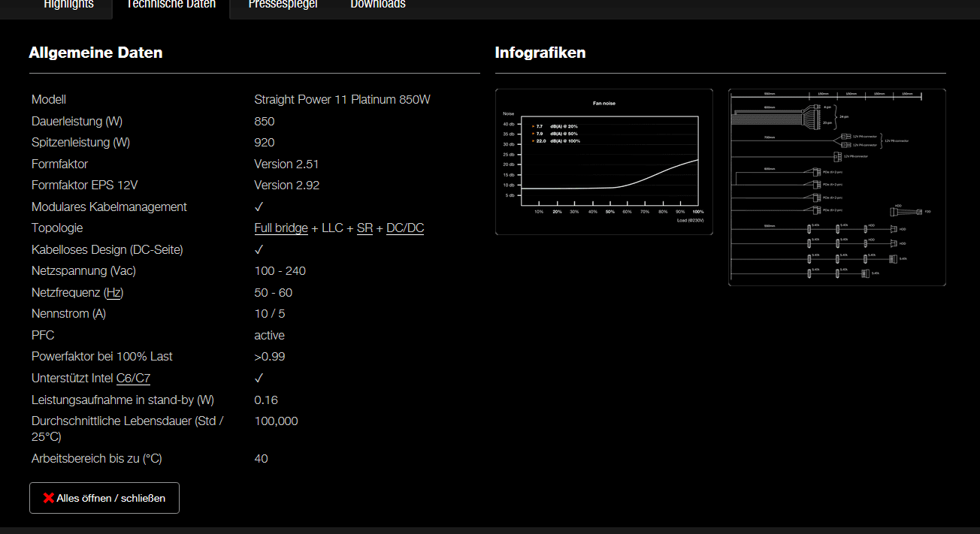Select the standby value 0.16
980x534 pixels.
(266, 400)
